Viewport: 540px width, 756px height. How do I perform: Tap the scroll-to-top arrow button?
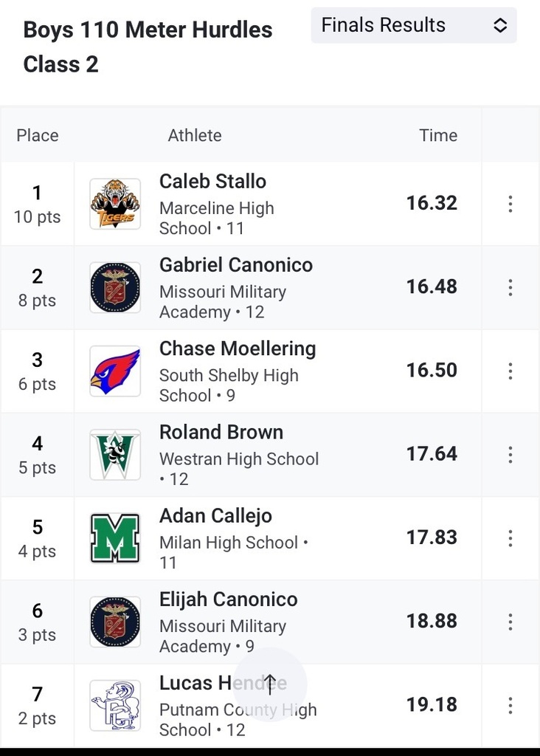click(x=270, y=684)
